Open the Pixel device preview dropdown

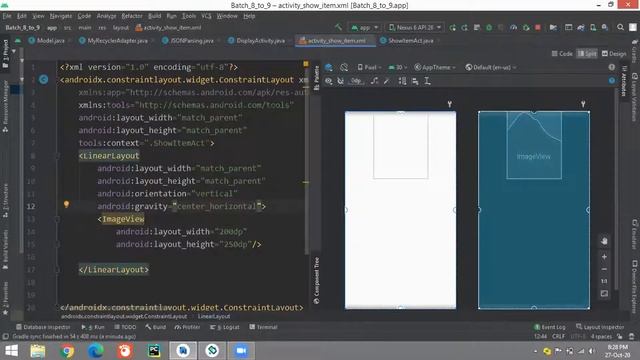tap(369, 67)
